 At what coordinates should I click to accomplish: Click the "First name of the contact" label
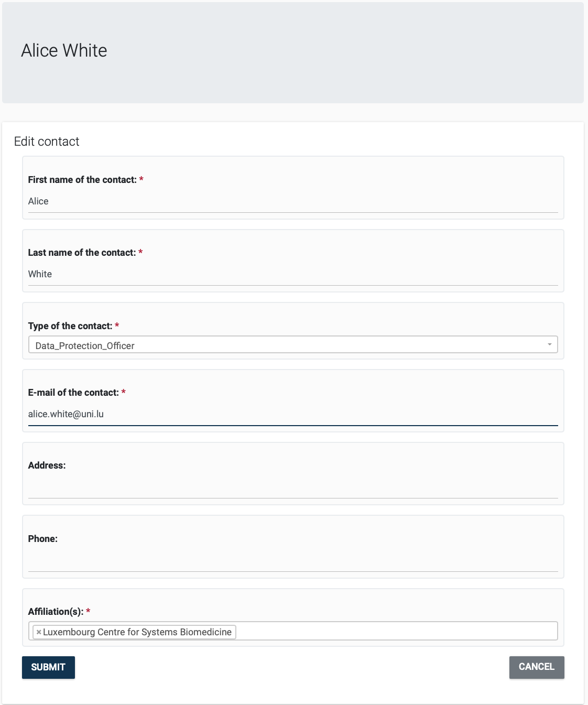tap(82, 180)
